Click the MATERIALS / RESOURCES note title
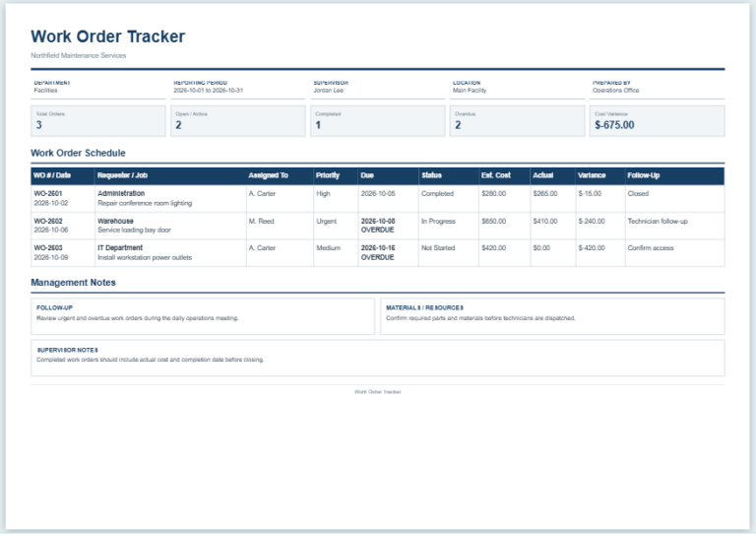Viewport: 756px width, 536px height. 425,307
